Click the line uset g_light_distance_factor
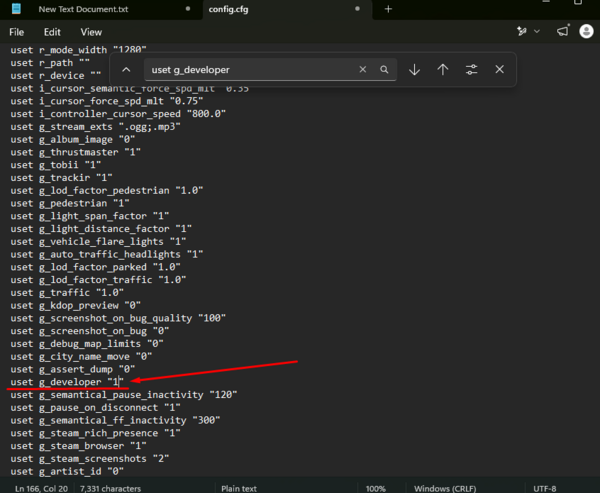Image resolution: width=600 pixels, height=493 pixels. [101, 229]
